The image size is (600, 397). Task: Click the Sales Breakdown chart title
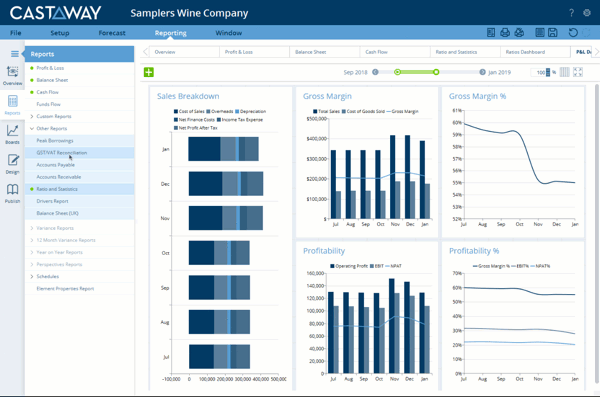tap(188, 96)
